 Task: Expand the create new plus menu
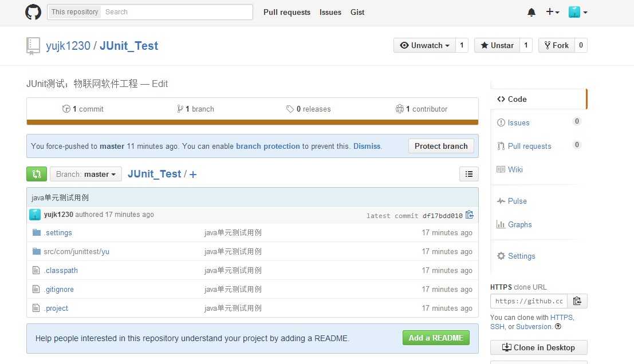point(552,12)
